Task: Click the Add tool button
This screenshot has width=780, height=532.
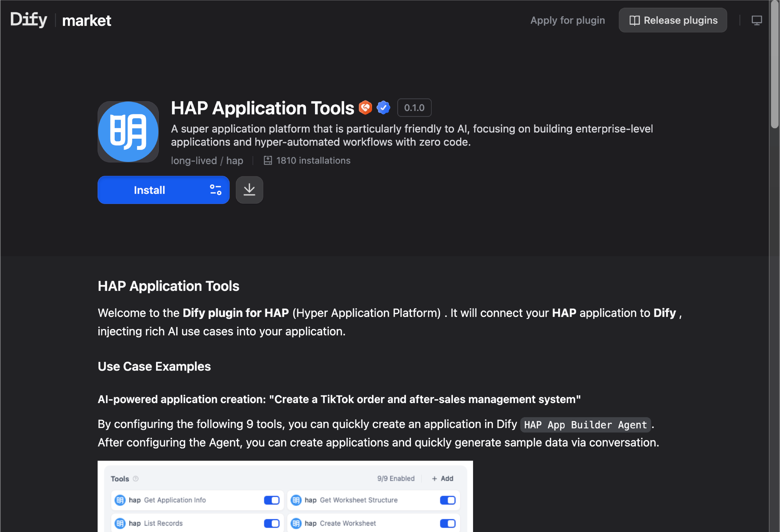Action: 442,479
